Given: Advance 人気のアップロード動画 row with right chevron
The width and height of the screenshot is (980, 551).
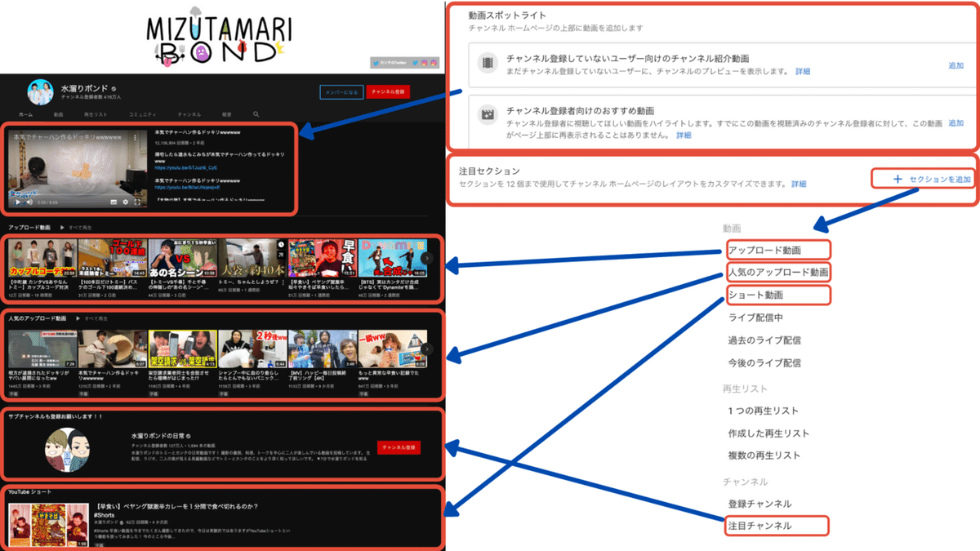Looking at the screenshot, I should click(428, 349).
